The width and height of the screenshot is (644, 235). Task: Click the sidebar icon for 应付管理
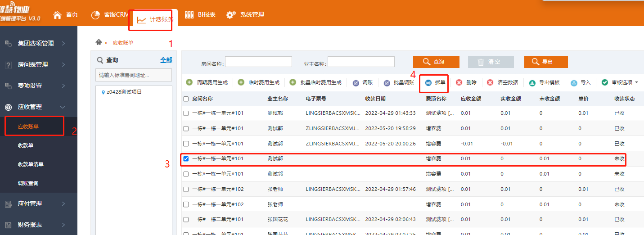(8, 203)
